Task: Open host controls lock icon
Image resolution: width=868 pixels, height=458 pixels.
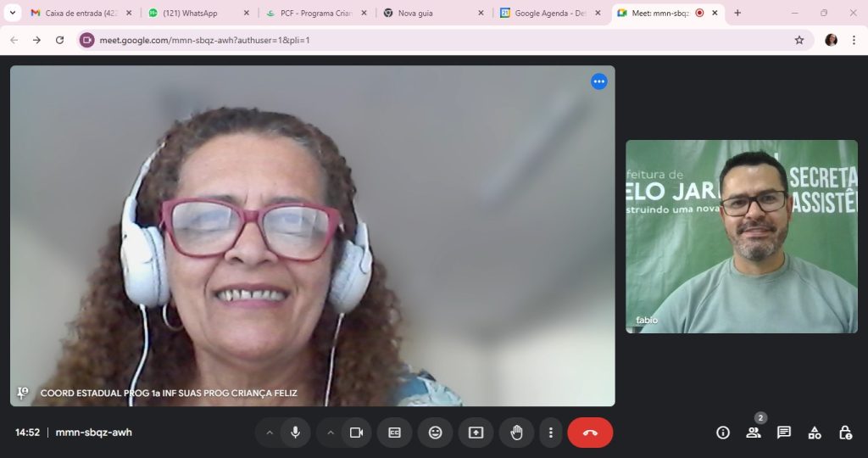Action: (845, 433)
